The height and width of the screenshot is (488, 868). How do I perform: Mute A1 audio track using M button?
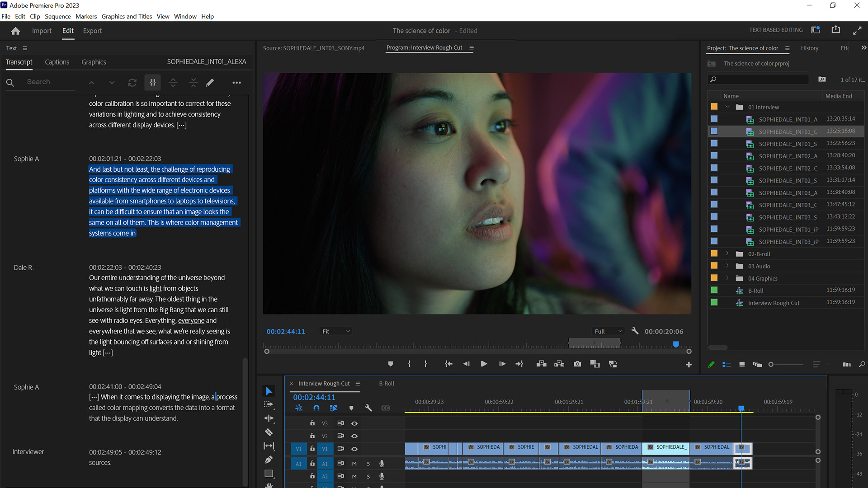[x=354, y=463]
